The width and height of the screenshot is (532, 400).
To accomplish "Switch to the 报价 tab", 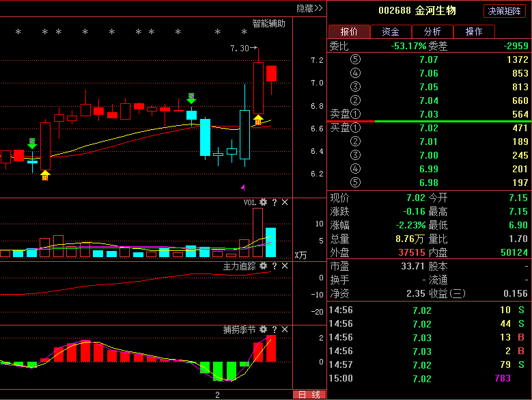I will (349, 31).
